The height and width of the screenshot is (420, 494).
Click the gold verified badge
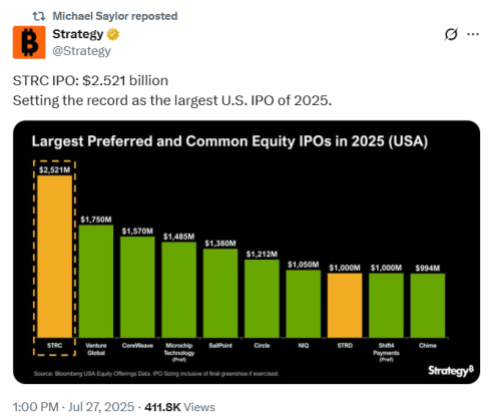[x=113, y=34]
